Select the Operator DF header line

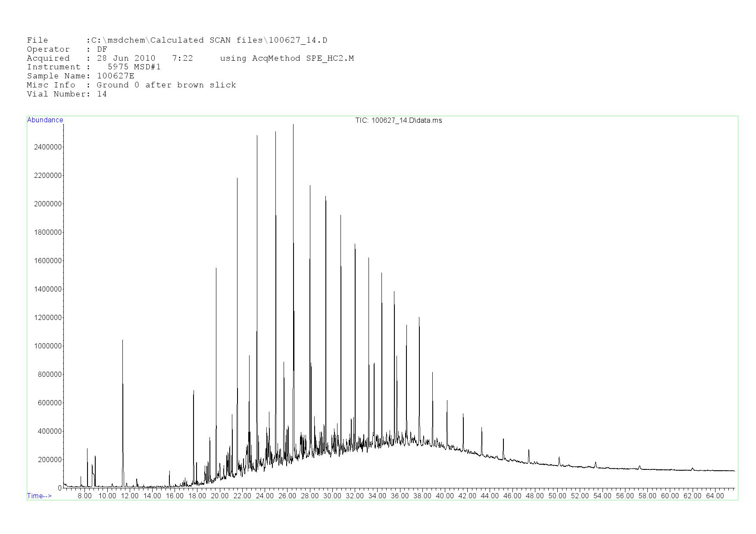click(x=67, y=50)
